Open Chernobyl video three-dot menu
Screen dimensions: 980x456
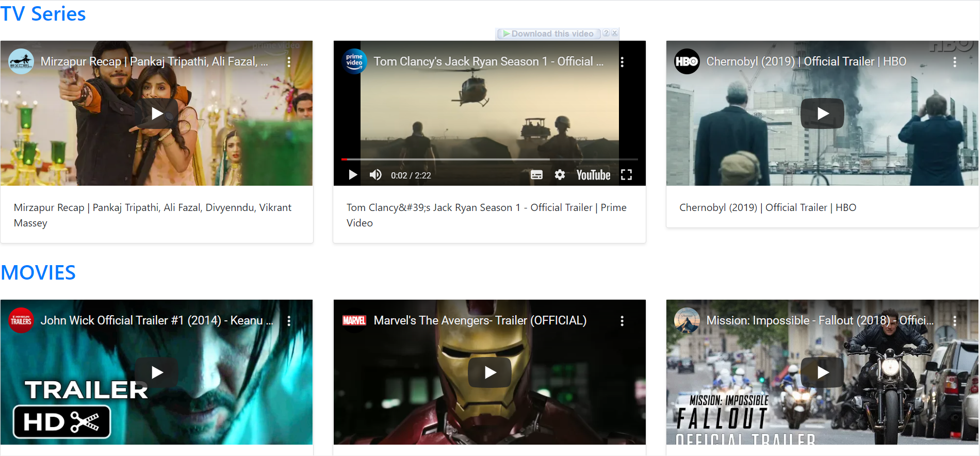pyautogui.click(x=955, y=62)
